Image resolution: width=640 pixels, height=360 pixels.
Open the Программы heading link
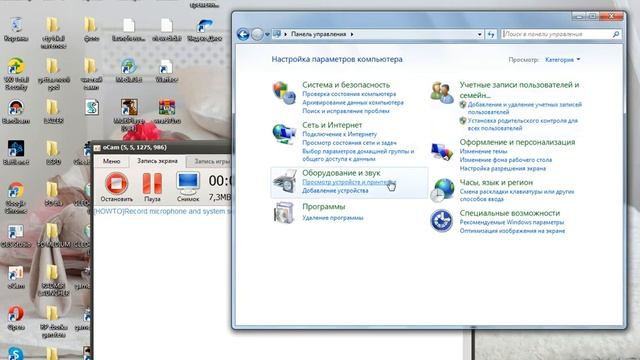point(323,207)
